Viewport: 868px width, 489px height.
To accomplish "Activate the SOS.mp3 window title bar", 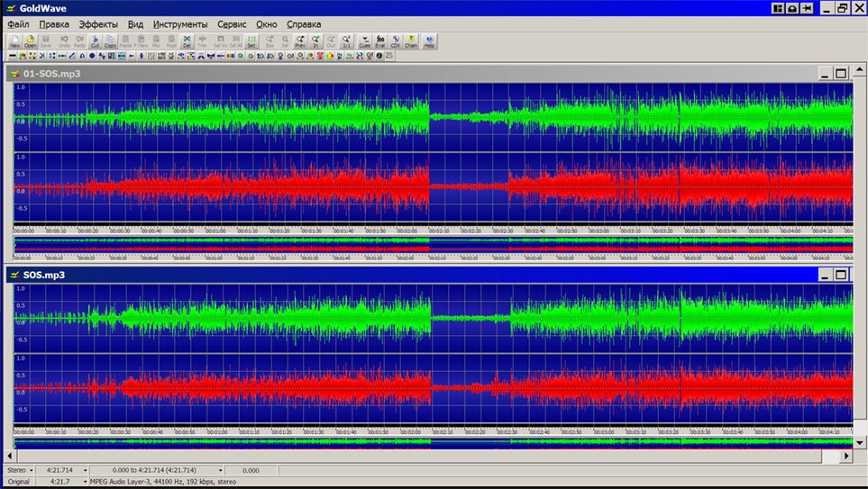I will (361, 275).
